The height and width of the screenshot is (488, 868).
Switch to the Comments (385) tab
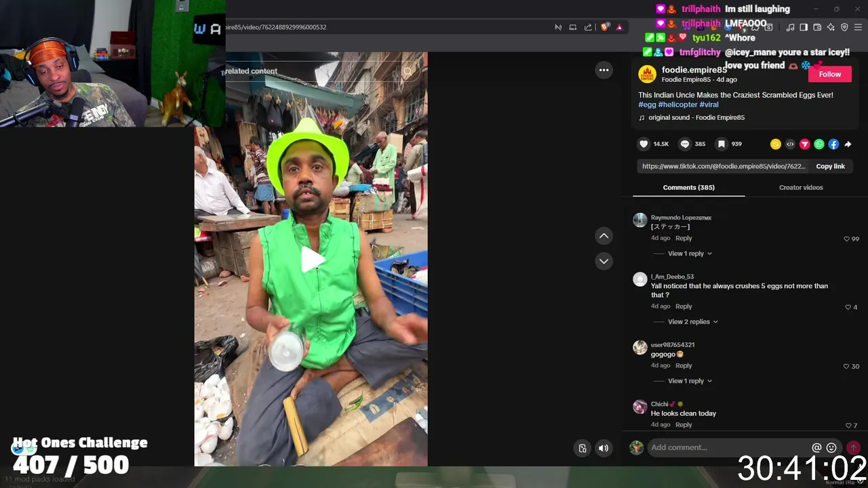688,187
